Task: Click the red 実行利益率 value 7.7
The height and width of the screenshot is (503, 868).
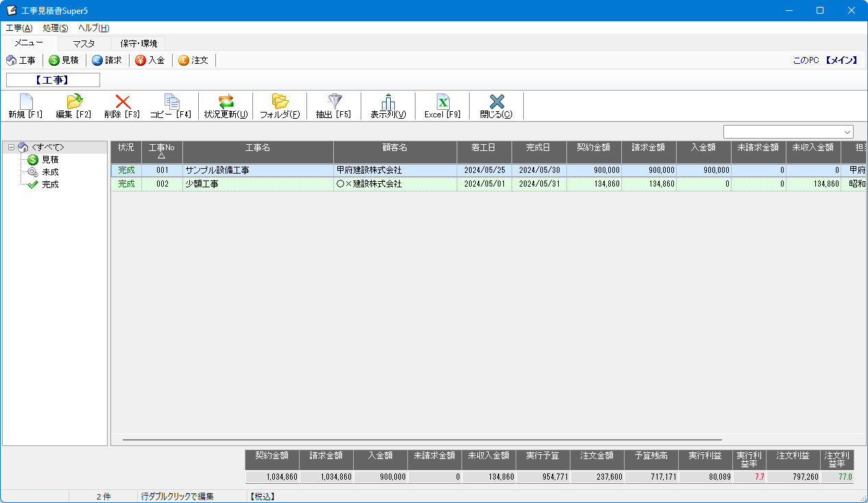Action: pyautogui.click(x=749, y=477)
